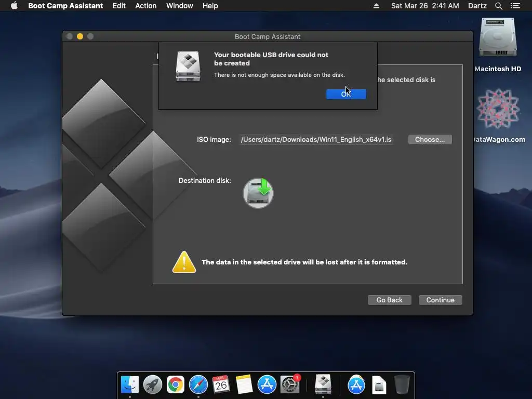Image resolution: width=532 pixels, height=399 pixels.
Task: Open the Boot Camp Assistant menu
Action: pos(65,6)
